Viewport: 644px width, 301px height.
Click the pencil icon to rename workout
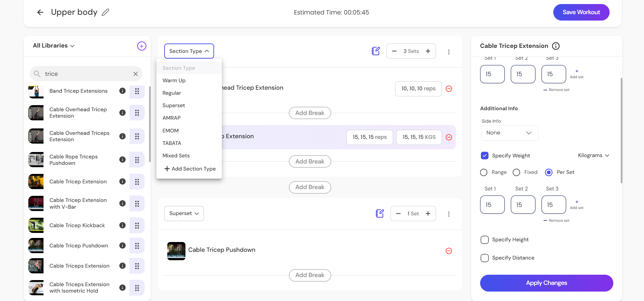pyautogui.click(x=106, y=12)
